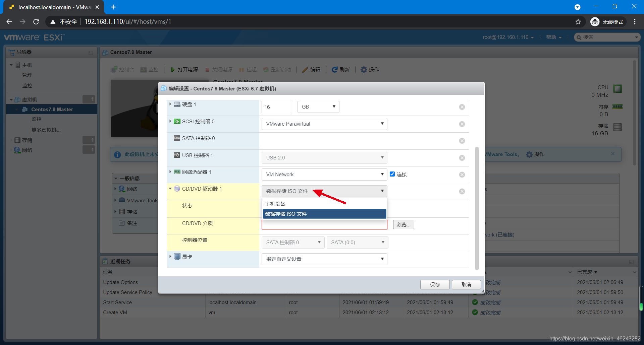Select 主机 in the navigator tree
Image resolution: width=644 pixels, height=345 pixels.
pos(27,65)
